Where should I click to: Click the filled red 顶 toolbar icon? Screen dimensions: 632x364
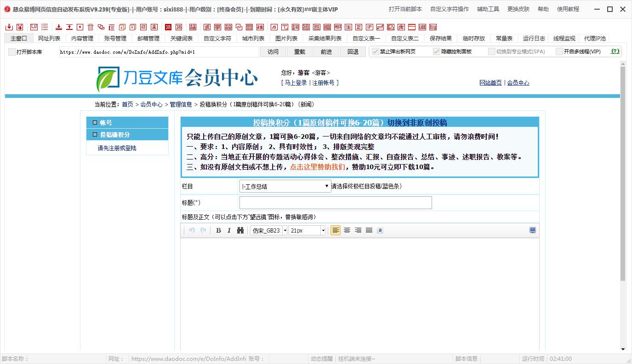(168, 27)
